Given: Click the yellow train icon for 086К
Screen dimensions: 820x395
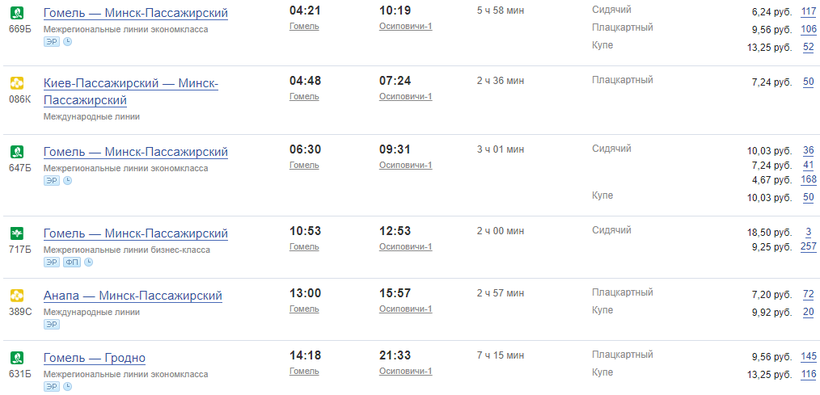Looking at the screenshot, I should click(17, 83).
